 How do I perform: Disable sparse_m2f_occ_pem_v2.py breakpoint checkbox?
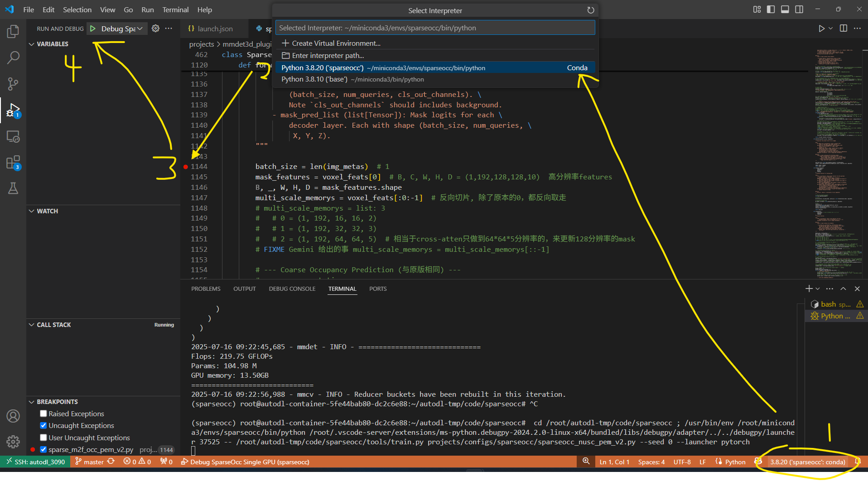pos(43,449)
